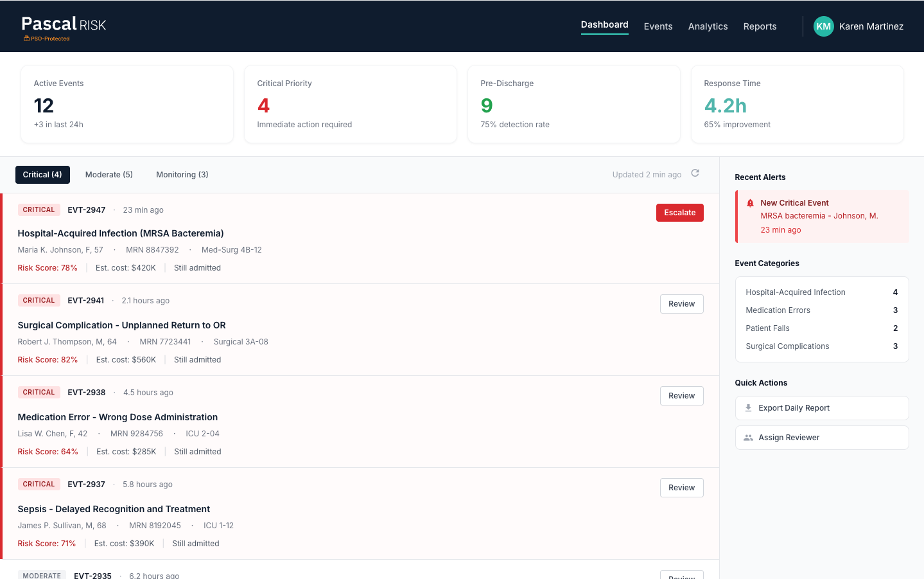Open Medication Error - Wrong Dose Administration title

point(118,417)
